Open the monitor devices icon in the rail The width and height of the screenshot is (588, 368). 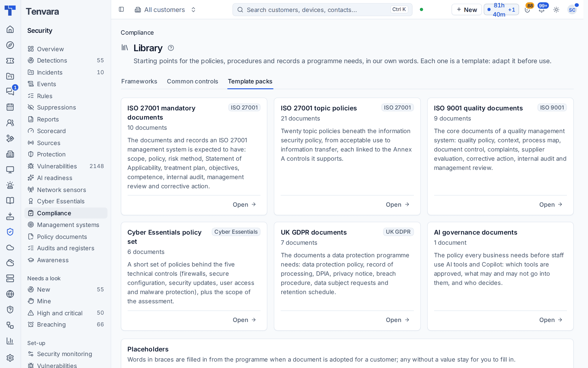10,170
